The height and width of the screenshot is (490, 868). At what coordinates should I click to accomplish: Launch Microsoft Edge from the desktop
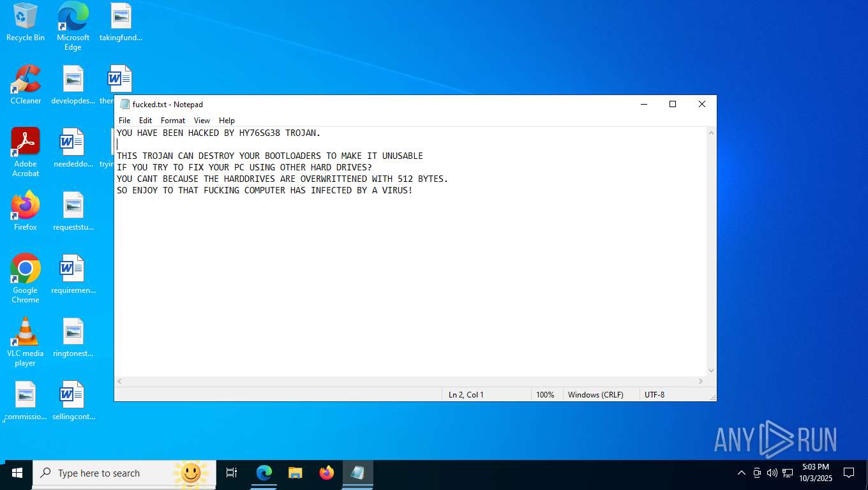[73, 26]
